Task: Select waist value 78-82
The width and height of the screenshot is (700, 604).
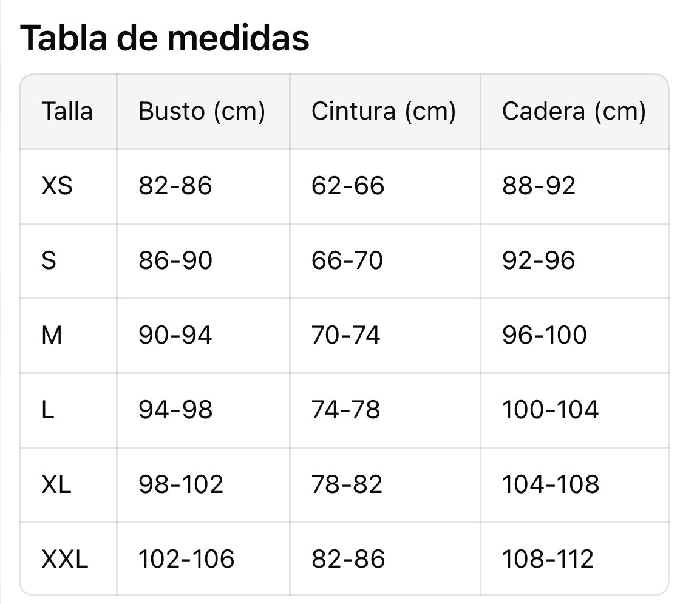Action: [x=347, y=484]
